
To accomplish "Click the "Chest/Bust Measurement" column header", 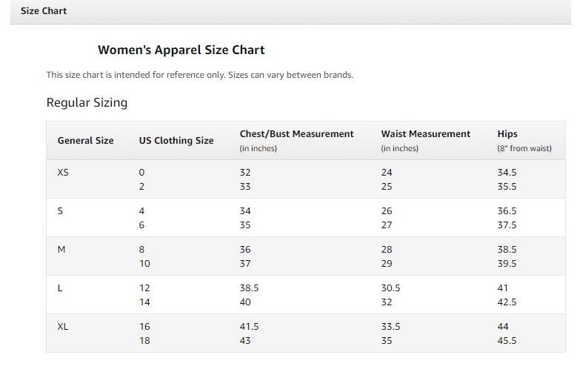I will pyautogui.click(x=296, y=134).
